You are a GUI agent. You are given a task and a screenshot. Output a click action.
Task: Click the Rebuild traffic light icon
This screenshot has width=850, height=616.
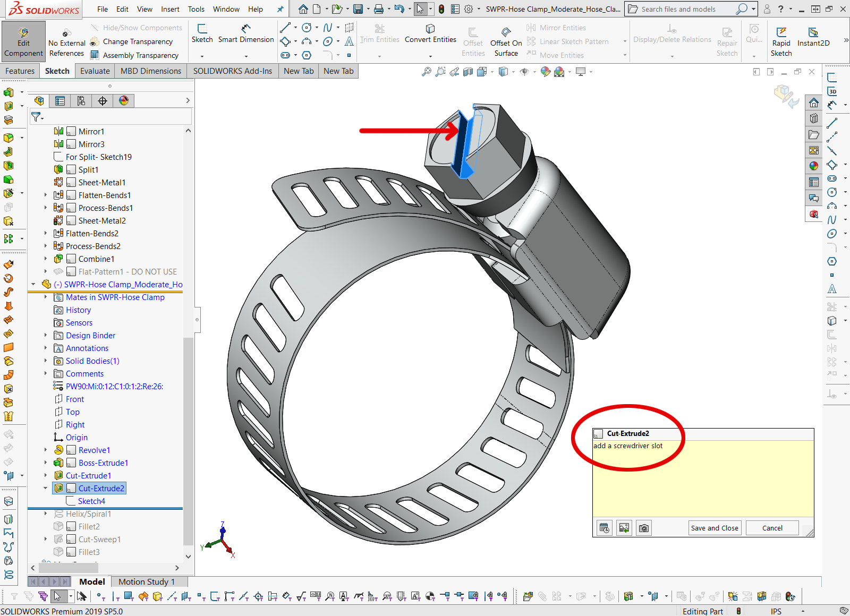pos(441,9)
